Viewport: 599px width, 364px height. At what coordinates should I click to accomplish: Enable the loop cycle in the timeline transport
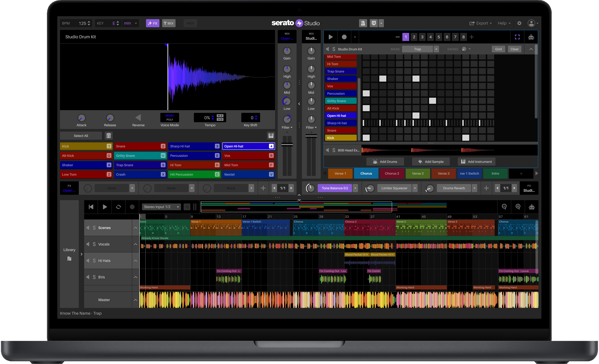click(118, 207)
